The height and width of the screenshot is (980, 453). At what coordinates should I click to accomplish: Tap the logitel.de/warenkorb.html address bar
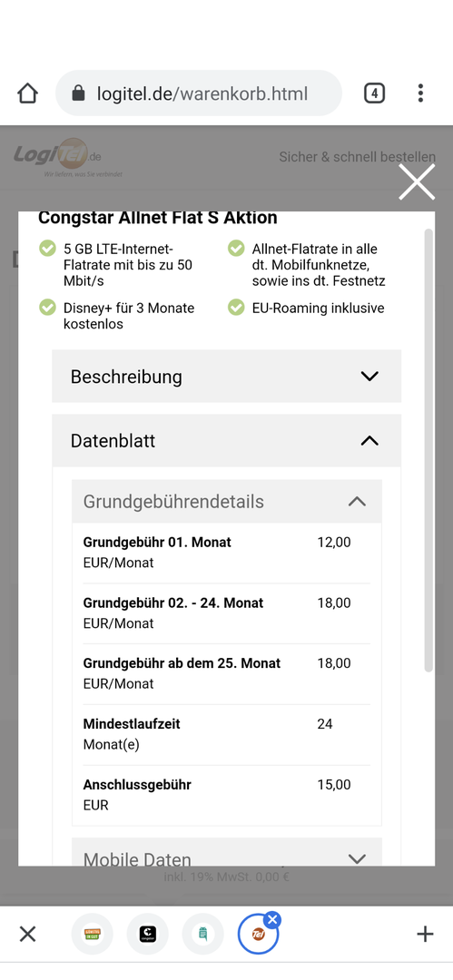click(x=199, y=93)
